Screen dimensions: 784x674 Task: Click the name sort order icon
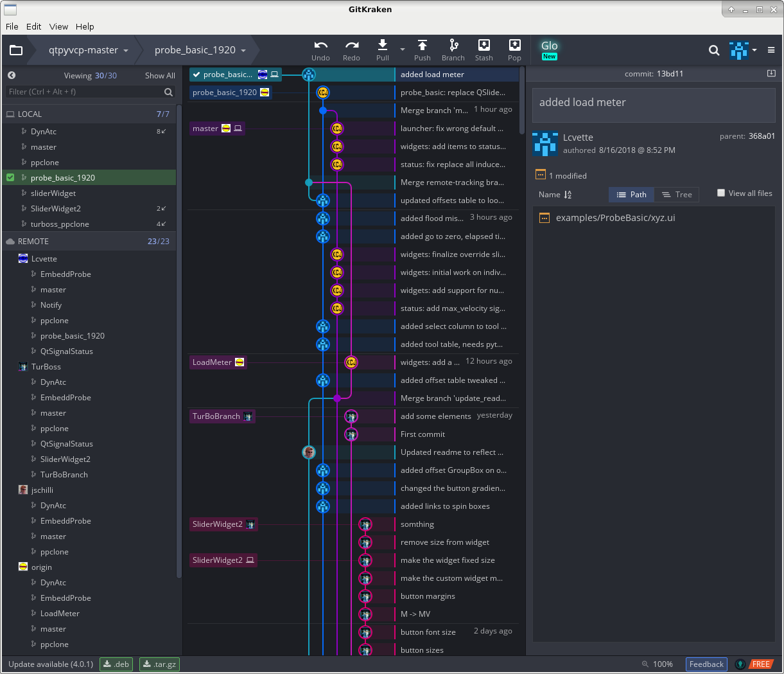tap(568, 195)
